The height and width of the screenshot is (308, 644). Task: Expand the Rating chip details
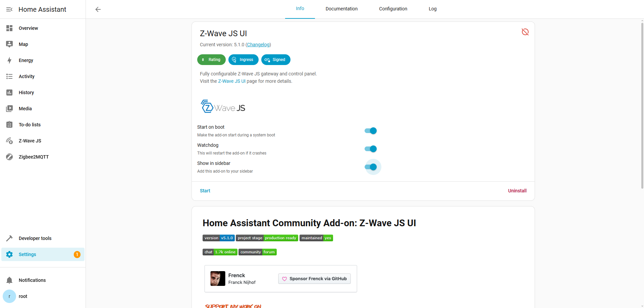(211, 60)
